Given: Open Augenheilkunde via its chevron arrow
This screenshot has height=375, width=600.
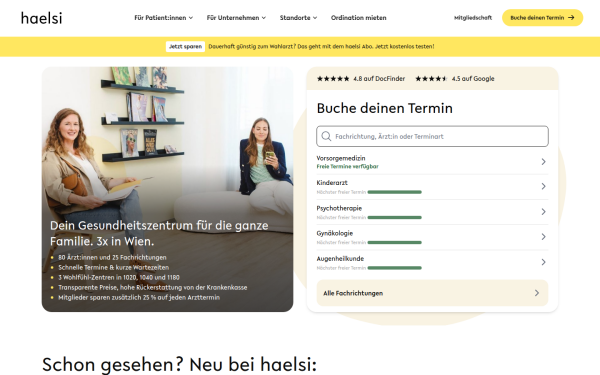Looking at the screenshot, I should point(543,262).
